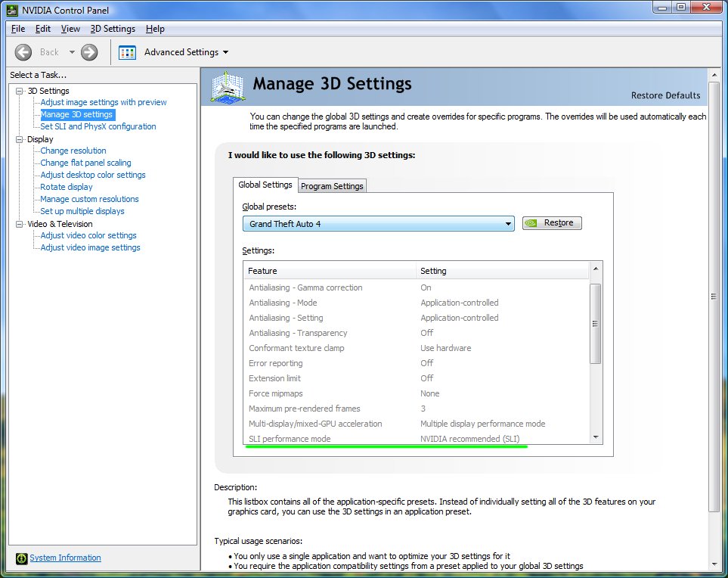Open Adjust video image settings
The height and width of the screenshot is (578, 728).
coord(91,247)
